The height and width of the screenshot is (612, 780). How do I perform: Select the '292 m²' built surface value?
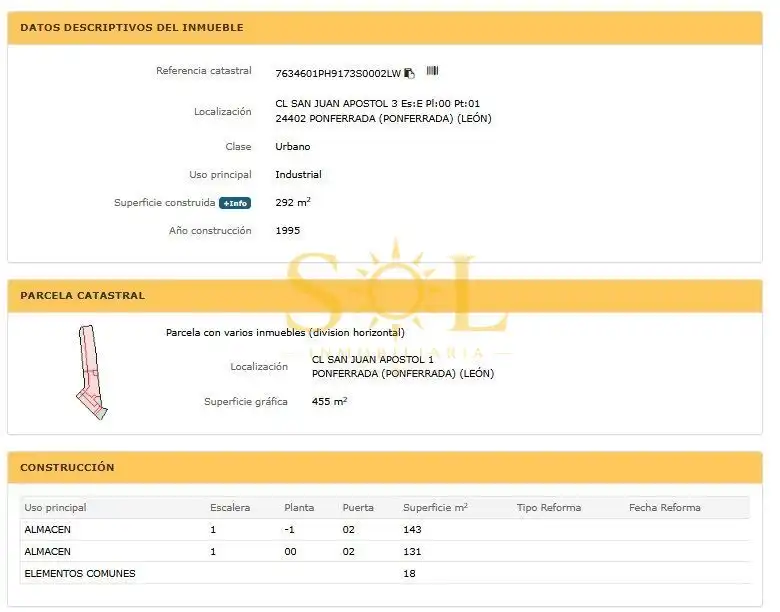click(293, 202)
